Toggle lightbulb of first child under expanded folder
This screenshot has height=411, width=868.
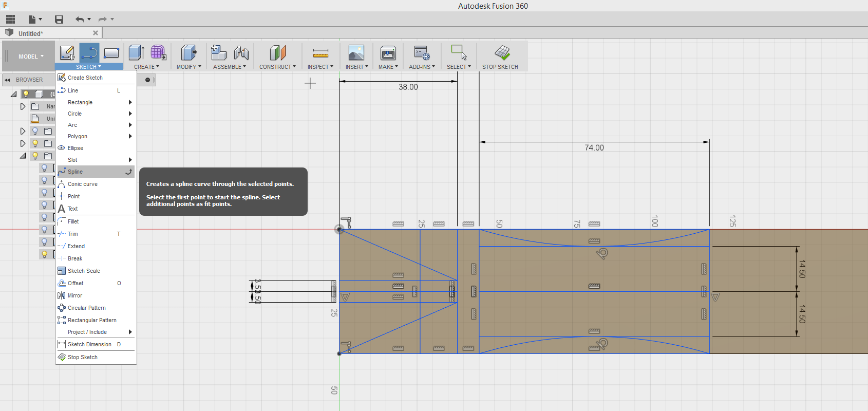pyautogui.click(x=44, y=168)
